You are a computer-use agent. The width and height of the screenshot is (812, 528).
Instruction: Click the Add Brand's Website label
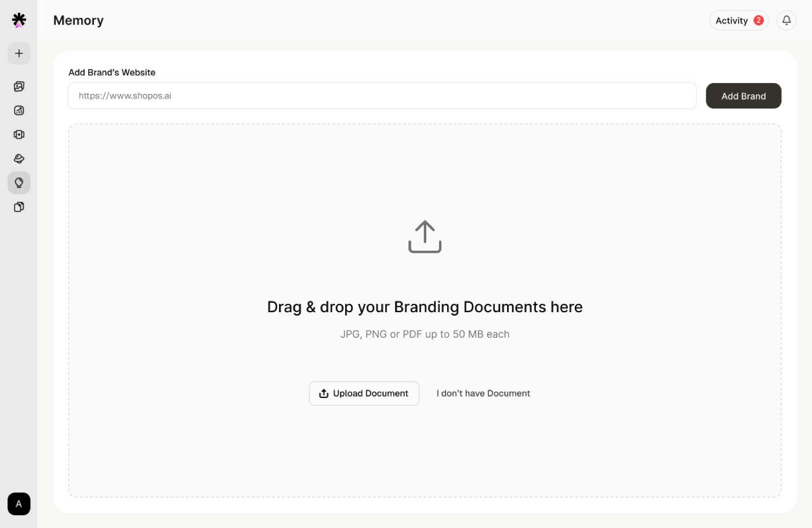pyautogui.click(x=112, y=73)
